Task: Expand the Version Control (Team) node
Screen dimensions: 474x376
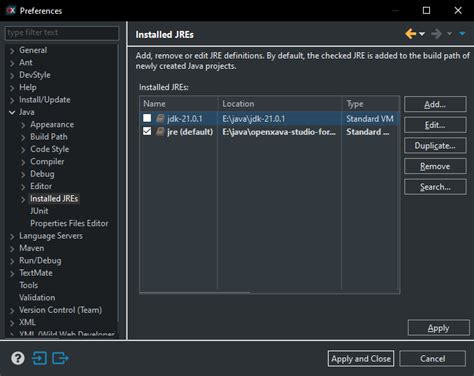Action: (x=12, y=310)
